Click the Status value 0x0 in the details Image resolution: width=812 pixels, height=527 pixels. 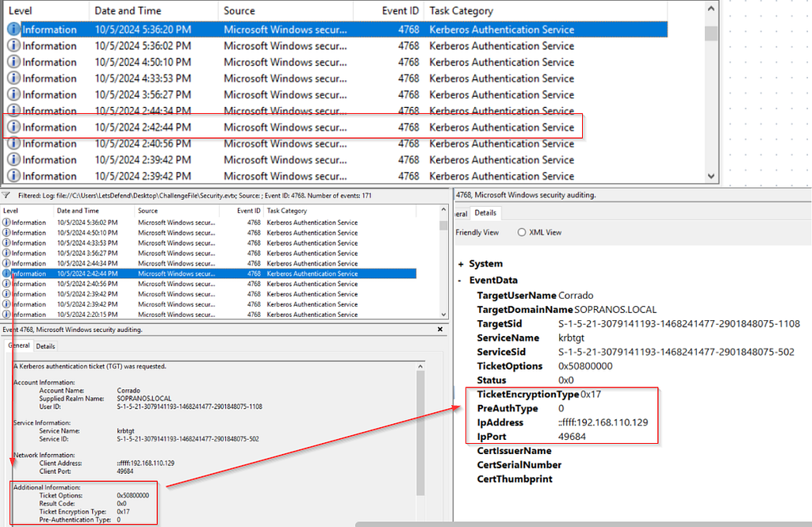click(x=566, y=380)
